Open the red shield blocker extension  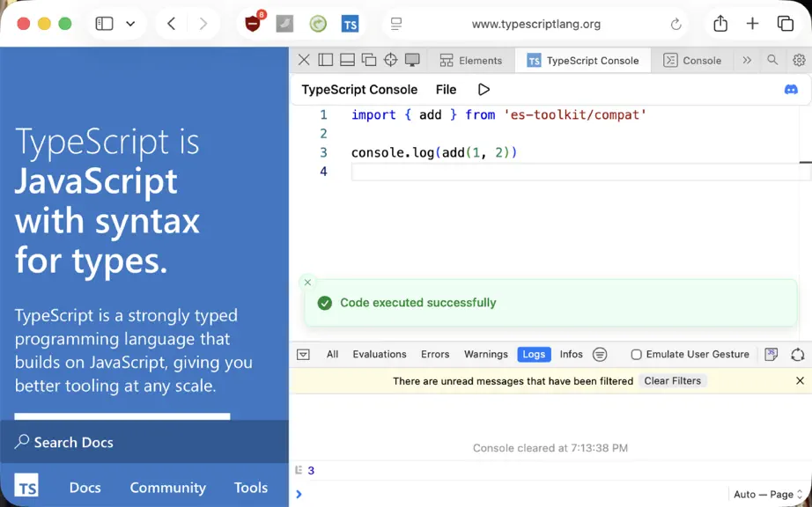click(x=253, y=23)
